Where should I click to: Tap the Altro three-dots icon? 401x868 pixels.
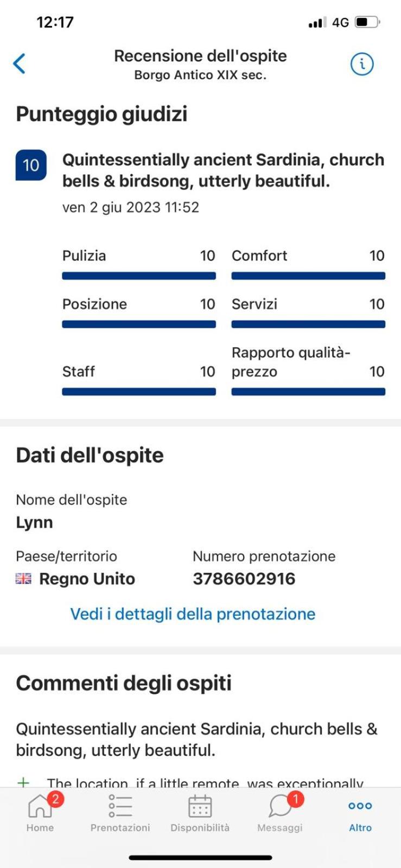click(x=360, y=806)
